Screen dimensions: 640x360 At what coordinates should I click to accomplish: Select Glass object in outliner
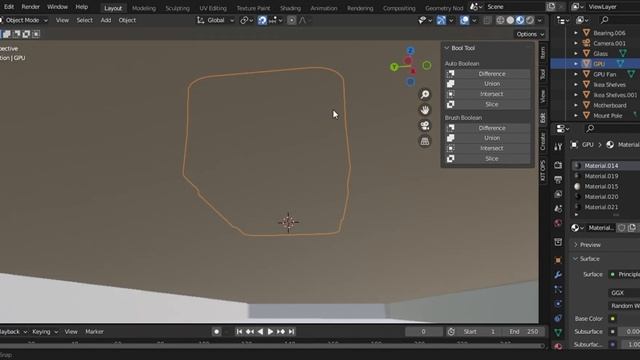click(x=600, y=54)
